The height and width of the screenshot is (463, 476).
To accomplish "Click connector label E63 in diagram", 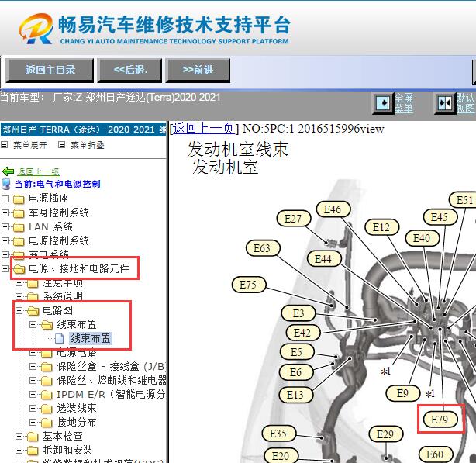I will tap(262, 248).
